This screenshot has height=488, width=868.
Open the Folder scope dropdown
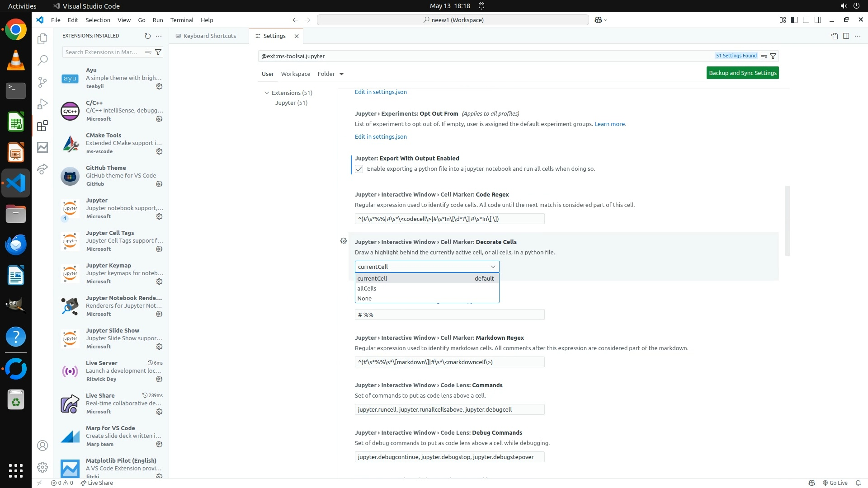330,74
